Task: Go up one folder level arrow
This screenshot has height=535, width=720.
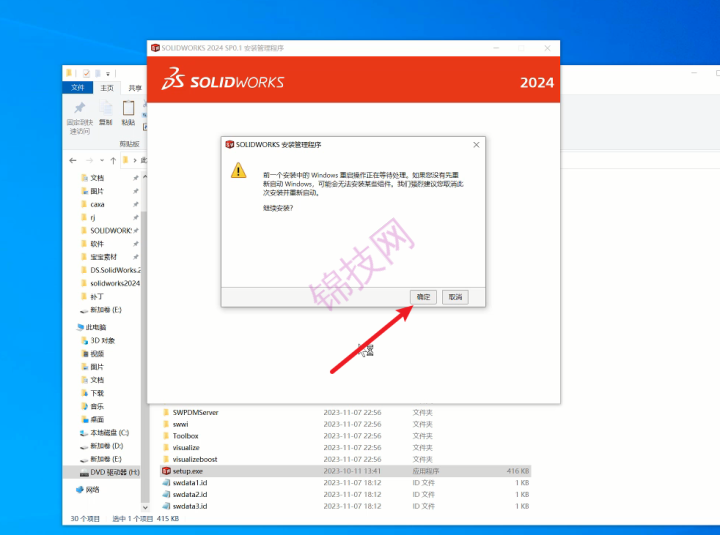Action: [113, 160]
